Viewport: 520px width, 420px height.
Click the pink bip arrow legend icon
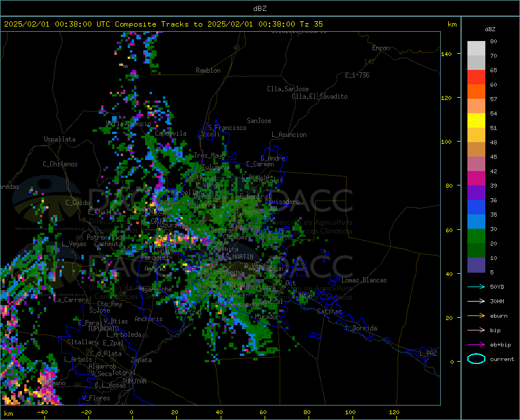476,330
